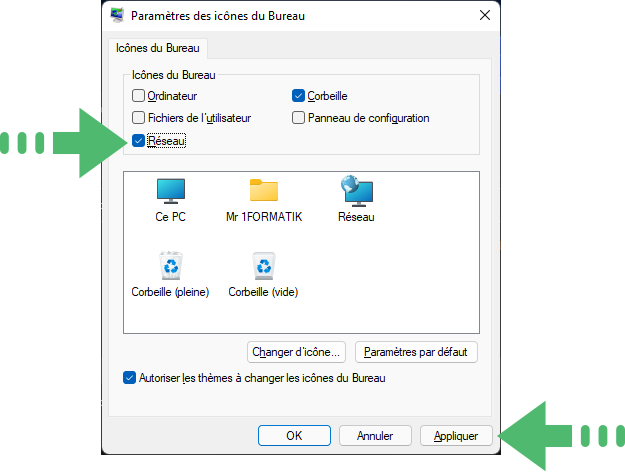625x472 pixels.
Task: Uncheck the Réseau checkbox
Action: 138,141
